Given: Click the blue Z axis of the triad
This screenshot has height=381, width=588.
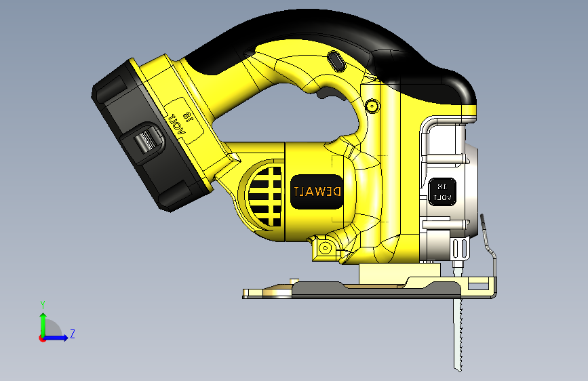Looking at the screenshot, I should 56,338.
